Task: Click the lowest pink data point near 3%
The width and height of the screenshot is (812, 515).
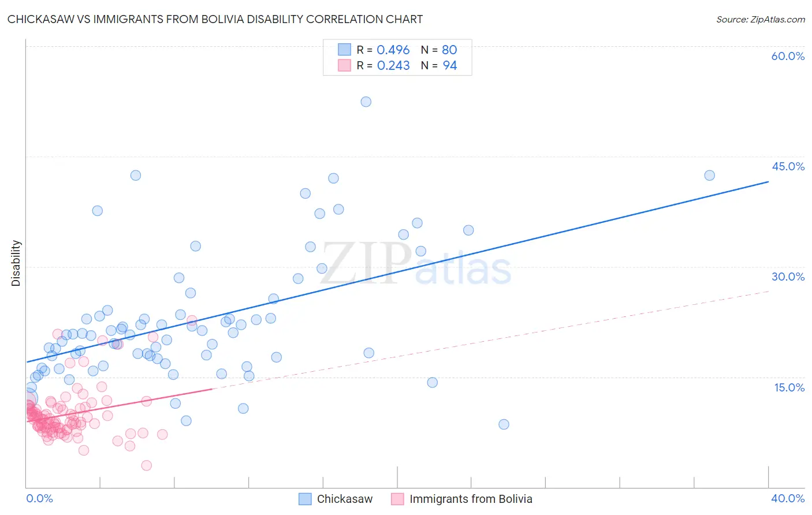Action: (147, 465)
